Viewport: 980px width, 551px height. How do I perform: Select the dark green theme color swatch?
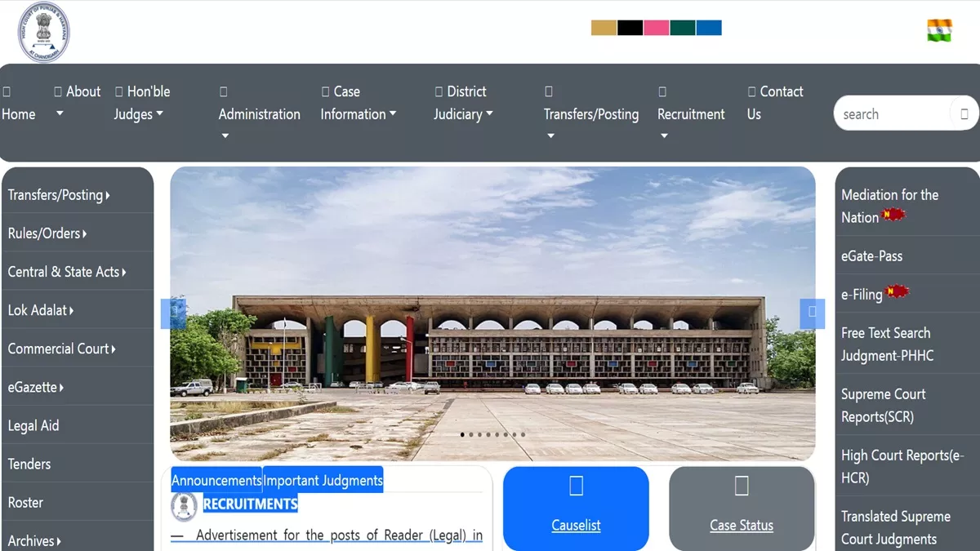pos(682,28)
